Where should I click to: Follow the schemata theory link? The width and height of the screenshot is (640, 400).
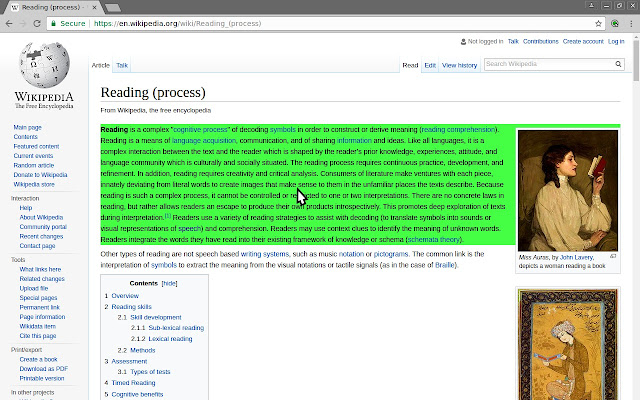coord(434,240)
